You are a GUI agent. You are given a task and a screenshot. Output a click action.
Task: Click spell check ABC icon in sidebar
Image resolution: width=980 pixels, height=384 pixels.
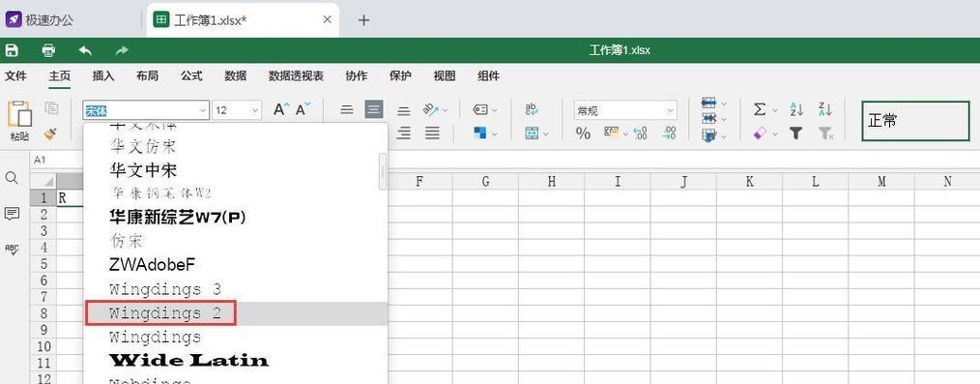[12, 250]
